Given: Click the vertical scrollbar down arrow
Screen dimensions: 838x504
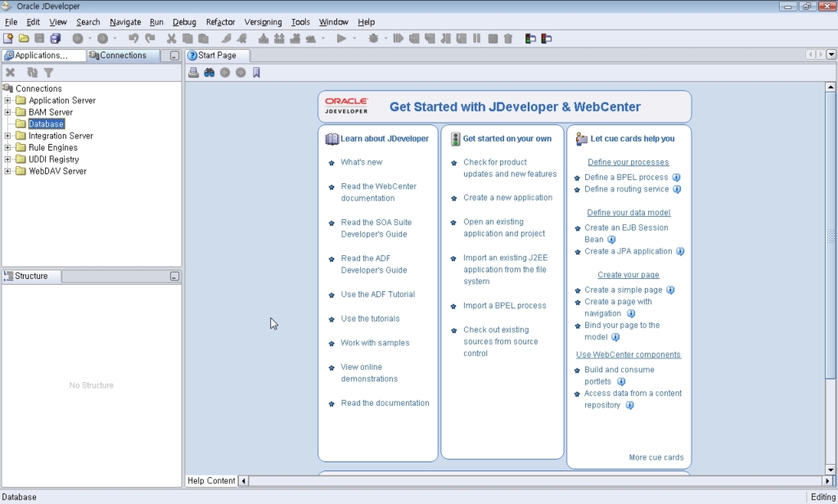Looking at the screenshot, I should coord(830,470).
